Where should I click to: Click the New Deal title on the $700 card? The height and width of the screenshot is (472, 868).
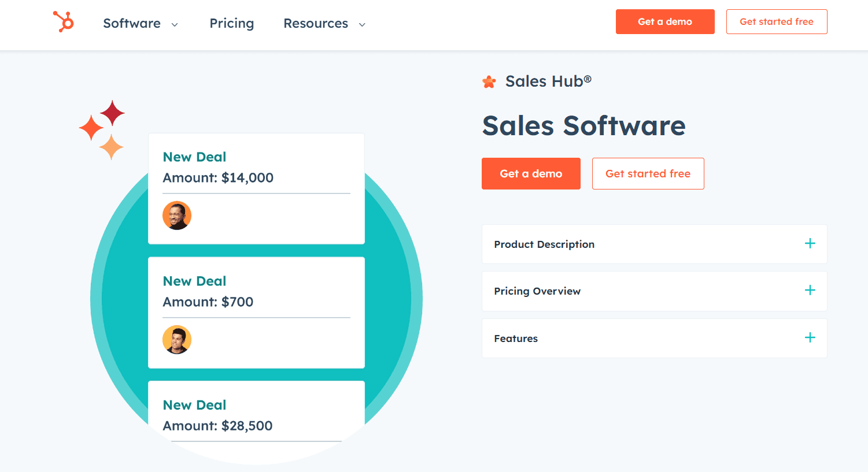click(194, 281)
